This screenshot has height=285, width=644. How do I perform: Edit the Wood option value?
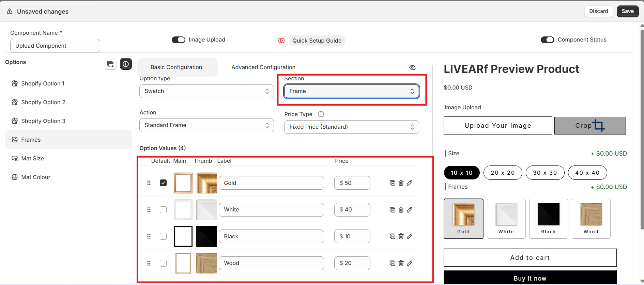pyautogui.click(x=410, y=263)
